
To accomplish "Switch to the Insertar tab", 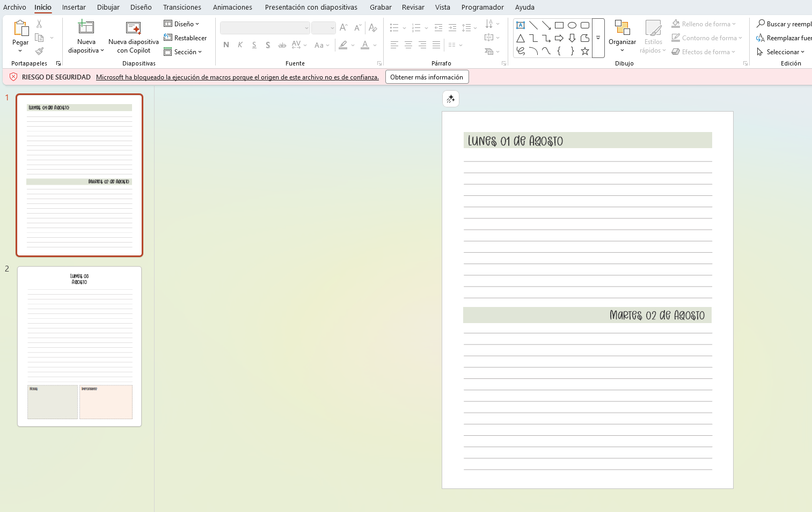I will [x=74, y=7].
